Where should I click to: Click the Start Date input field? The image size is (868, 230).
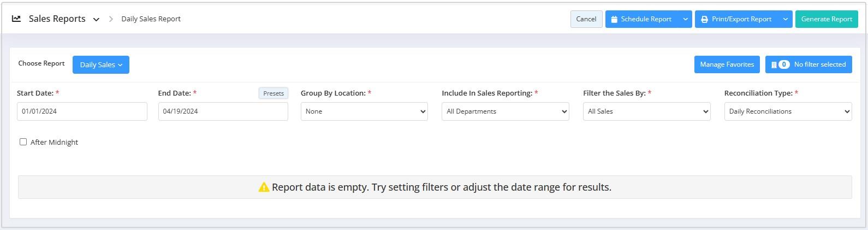tap(82, 111)
